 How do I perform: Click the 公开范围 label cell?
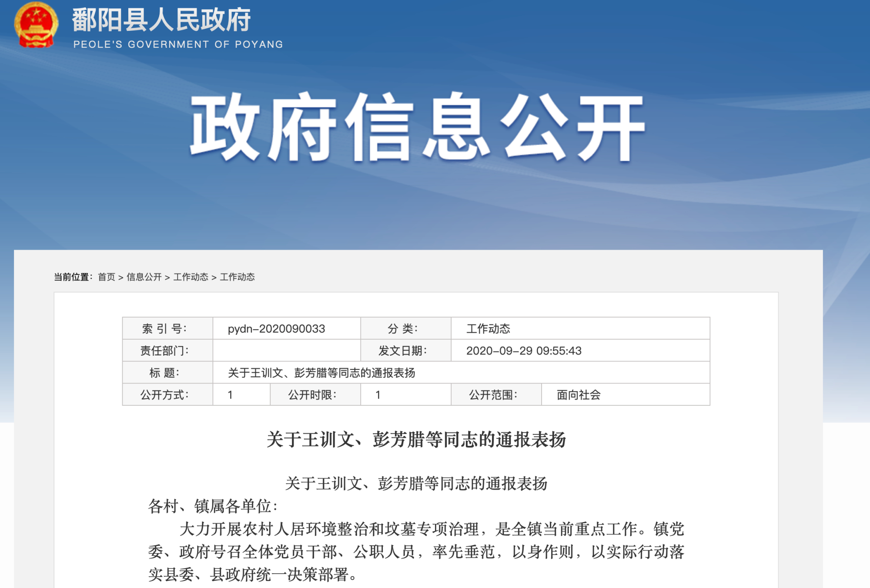click(x=496, y=395)
